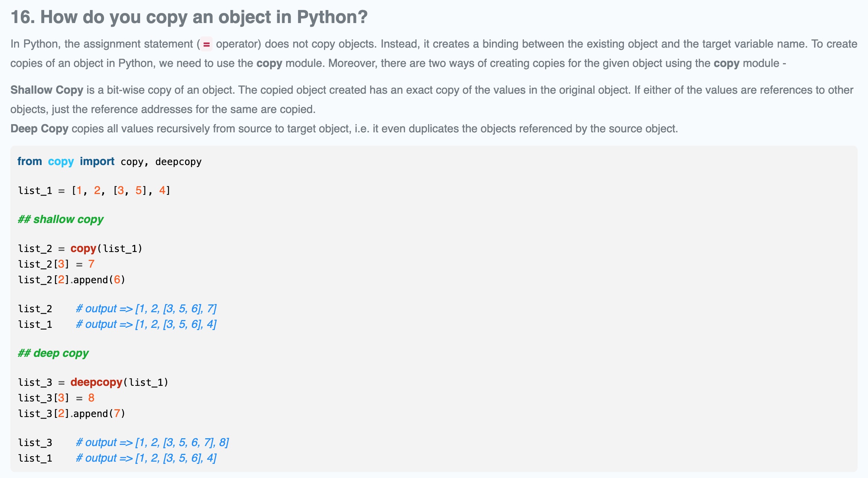Click the bold "Shallow Copy" term

coord(47,90)
